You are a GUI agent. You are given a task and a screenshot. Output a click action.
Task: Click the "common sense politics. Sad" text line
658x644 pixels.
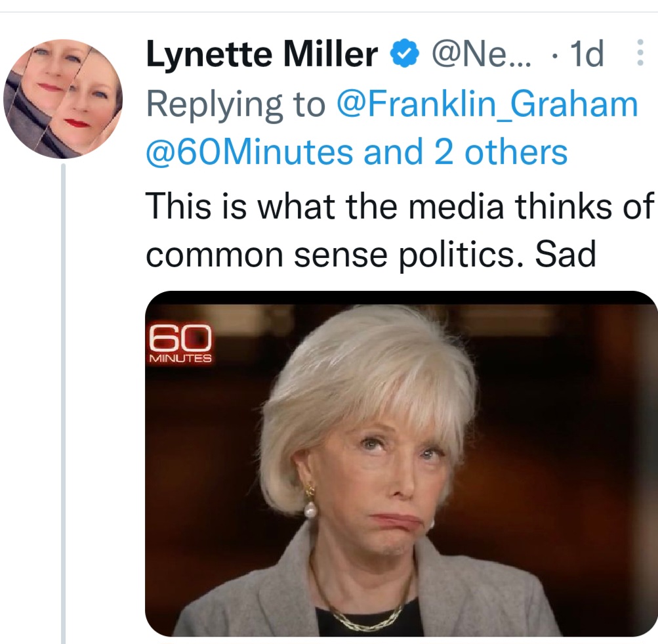pos(371,255)
